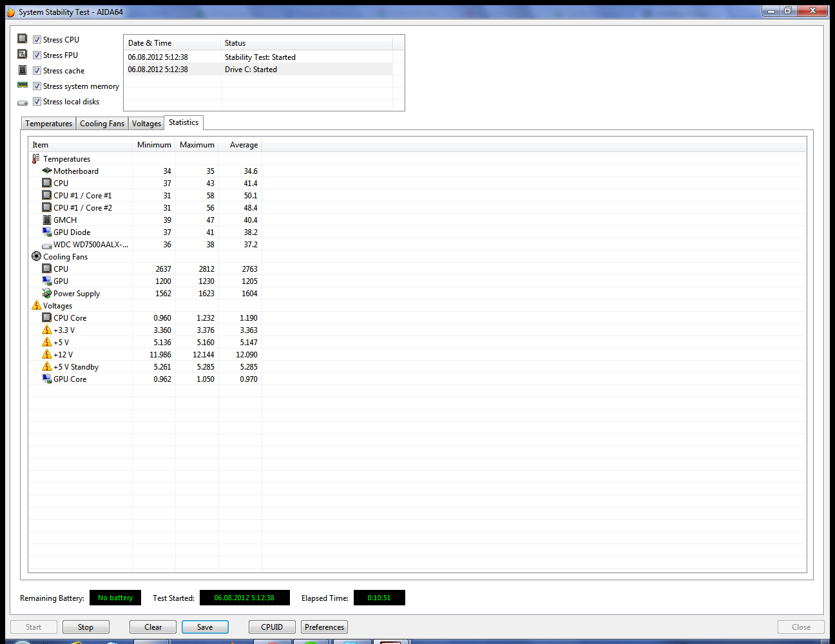
Task: Click the Stress local disks drive icon
Action: tap(23, 102)
